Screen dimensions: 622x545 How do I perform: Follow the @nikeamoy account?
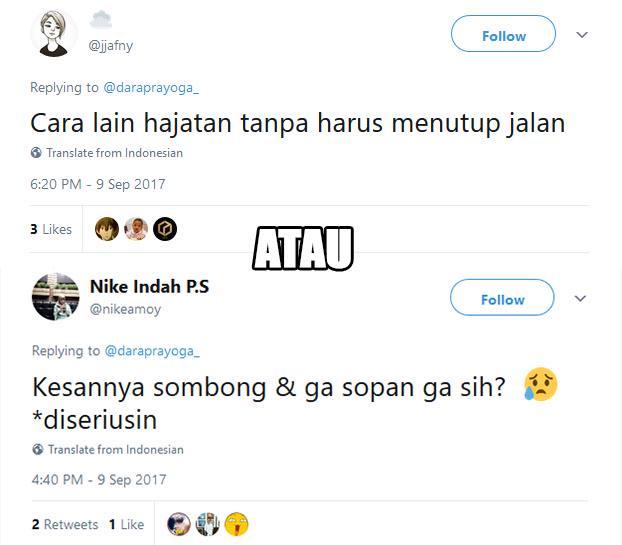[x=502, y=297]
